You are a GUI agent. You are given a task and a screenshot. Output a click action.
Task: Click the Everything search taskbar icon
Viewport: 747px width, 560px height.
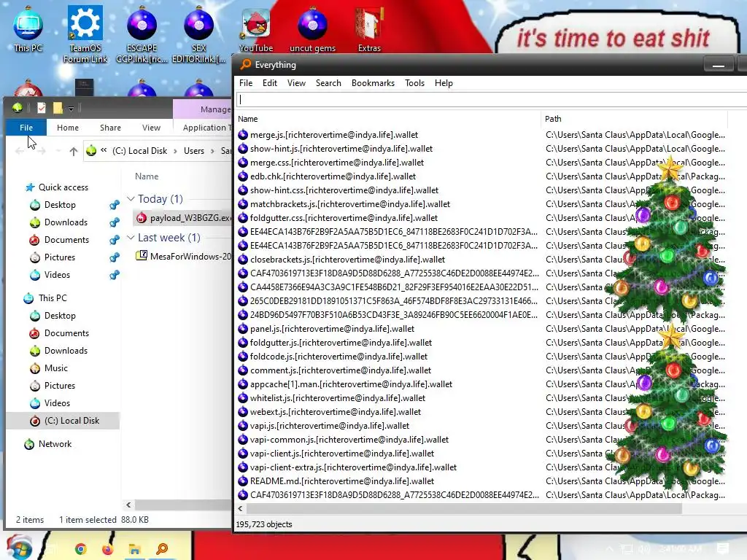pos(162,549)
